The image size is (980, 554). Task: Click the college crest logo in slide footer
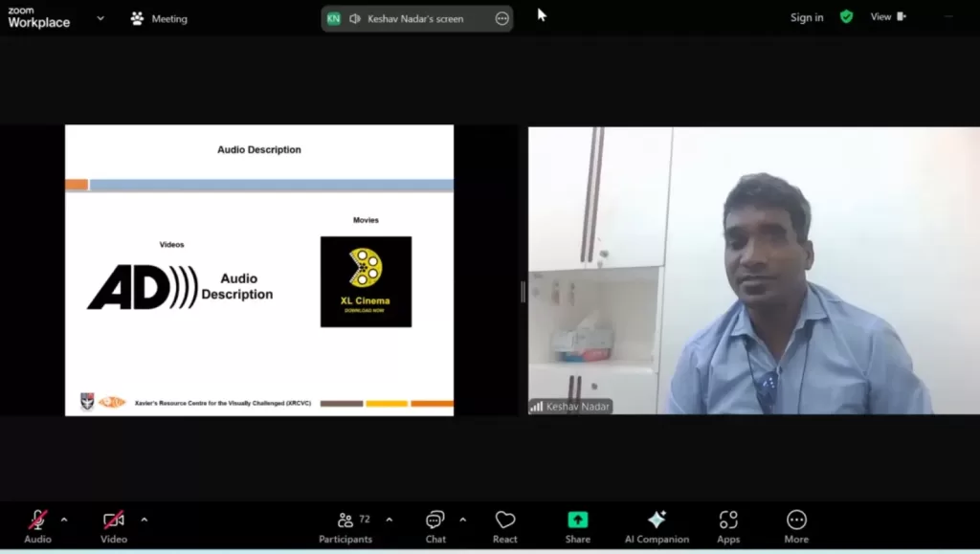tap(87, 402)
